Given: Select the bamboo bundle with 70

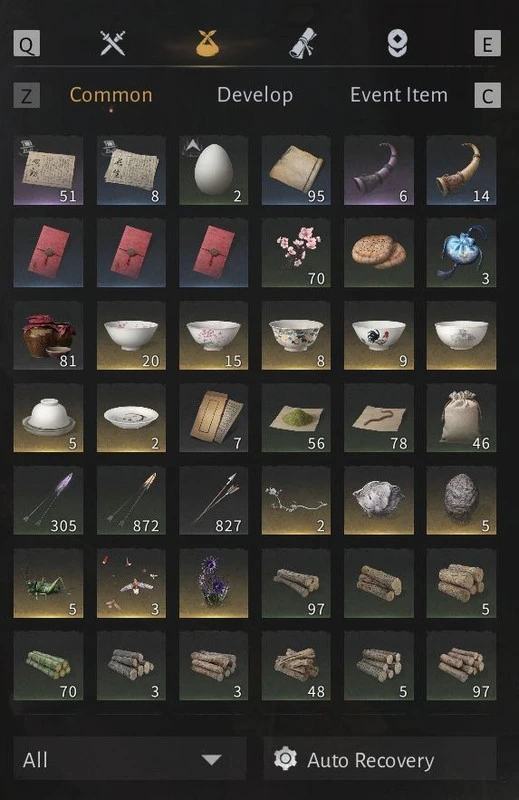Looking at the screenshot, I should click(x=48, y=666).
